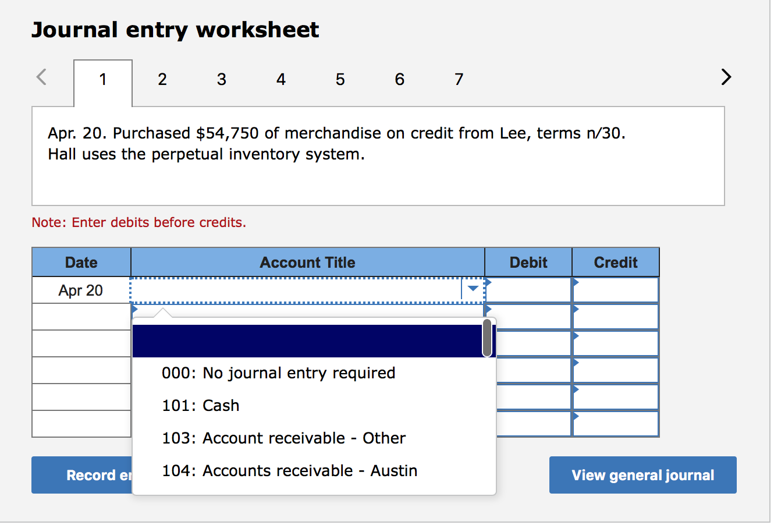Select journal entry tab 7

459,79
